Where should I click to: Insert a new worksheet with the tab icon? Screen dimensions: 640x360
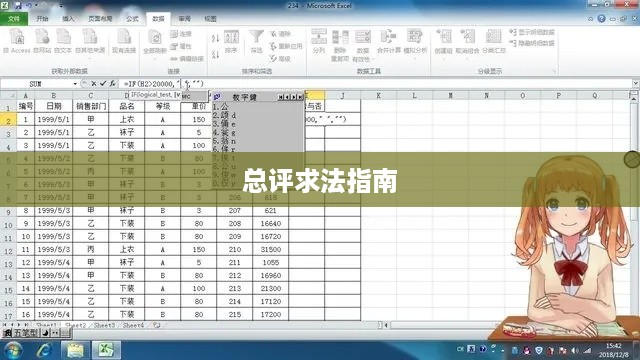click(x=157, y=325)
